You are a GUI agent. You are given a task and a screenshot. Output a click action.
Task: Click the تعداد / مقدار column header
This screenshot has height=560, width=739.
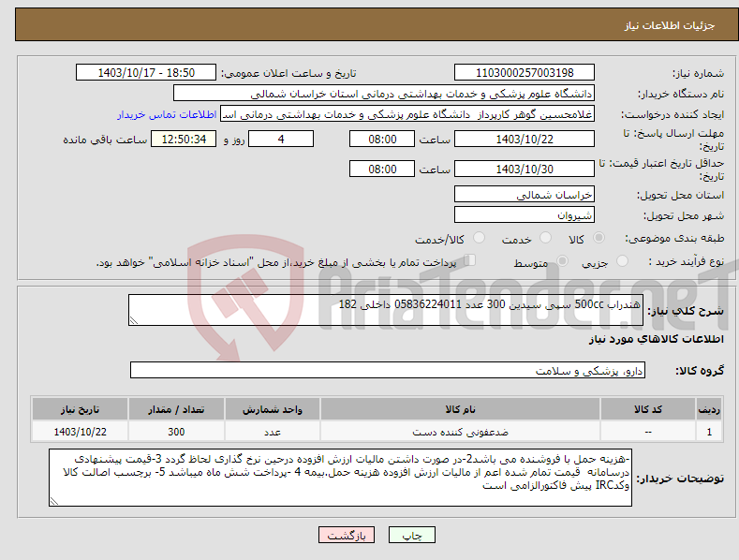pyautogui.click(x=176, y=409)
